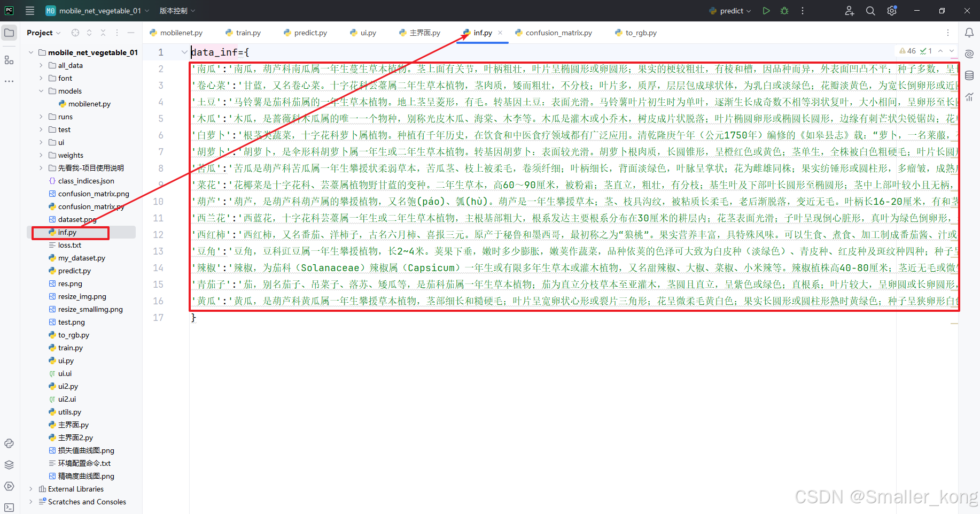Open editor tabs options menu
The width and height of the screenshot is (980, 514).
[x=948, y=33]
